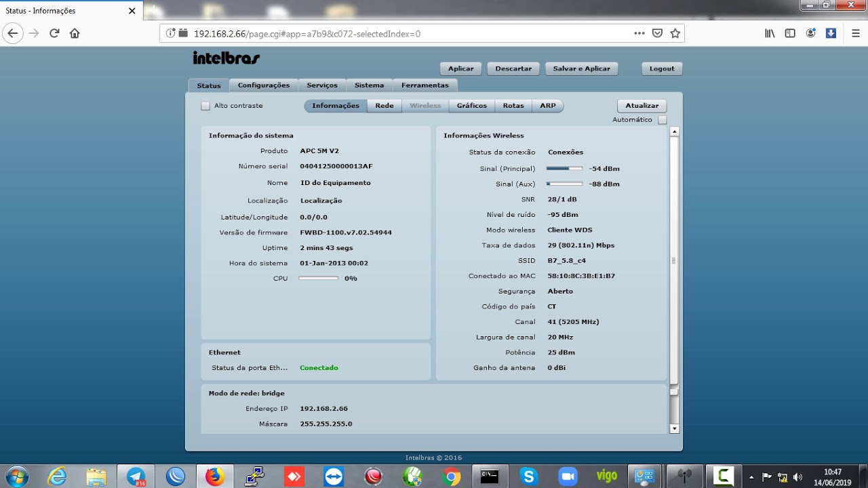Switch to the Ferramentas tab
This screenshot has width=868, height=488.
pos(425,85)
